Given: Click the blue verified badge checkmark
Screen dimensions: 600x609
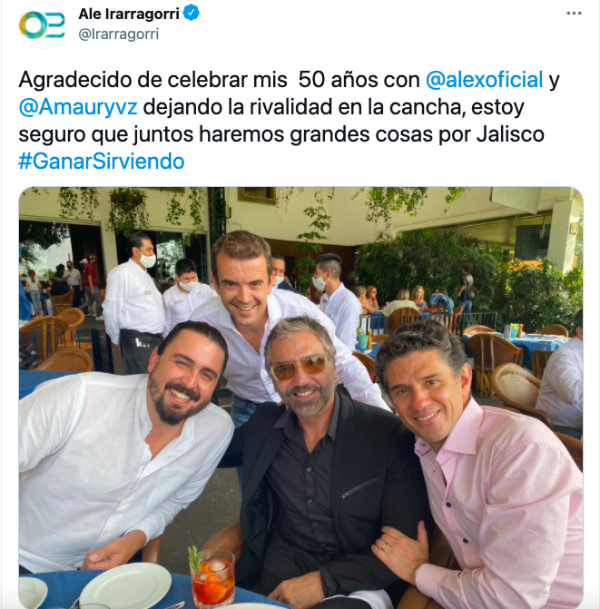Looking at the screenshot, I should coord(191,13).
